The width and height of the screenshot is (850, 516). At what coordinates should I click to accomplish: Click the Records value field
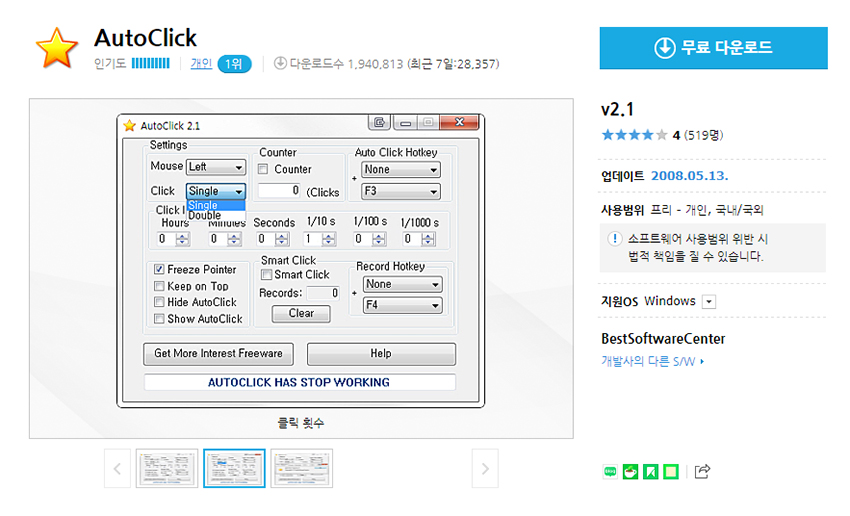(323, 293)
